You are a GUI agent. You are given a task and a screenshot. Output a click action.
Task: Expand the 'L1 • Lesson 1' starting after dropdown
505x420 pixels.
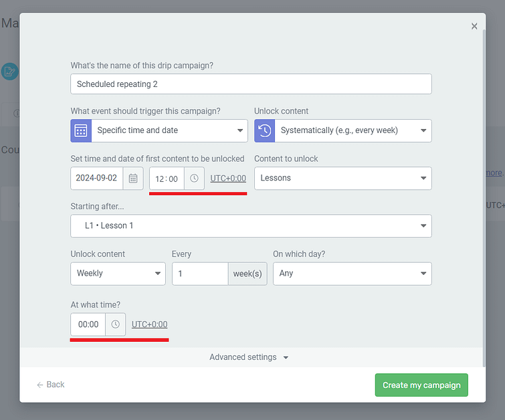click(251, 226)
